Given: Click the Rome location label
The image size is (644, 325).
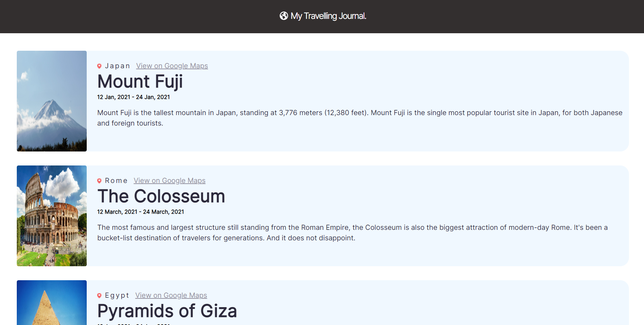Looking at the screenshot, I should [116, 181].
